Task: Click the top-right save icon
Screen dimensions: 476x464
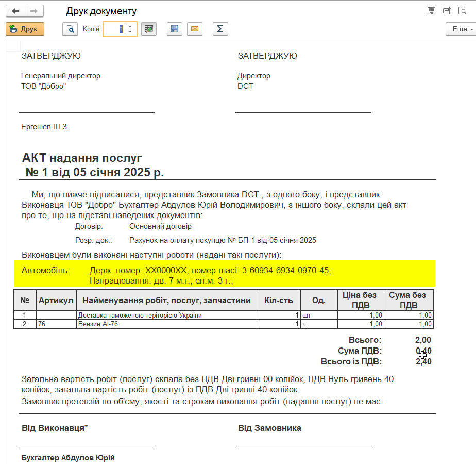Action: point(431,11)
